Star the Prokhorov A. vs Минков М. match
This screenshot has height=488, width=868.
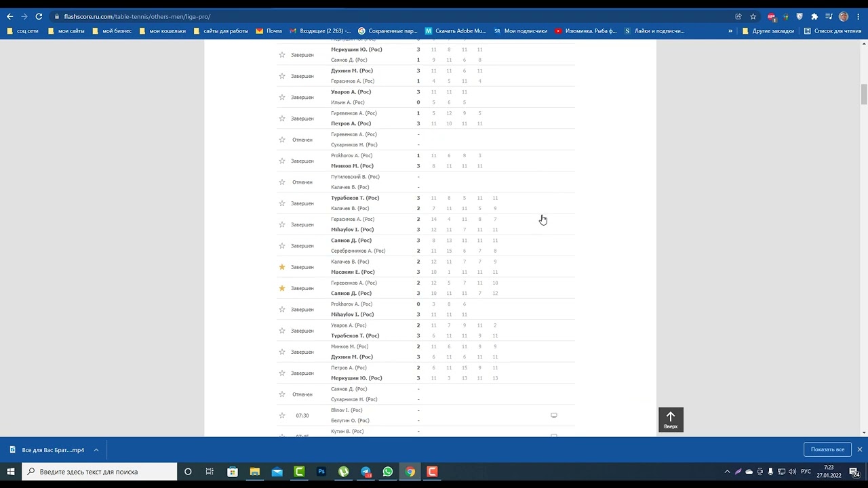282,161
